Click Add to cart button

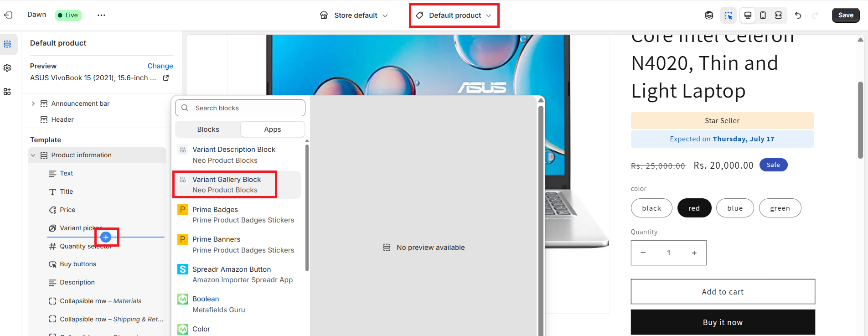[x=723, y=292]
